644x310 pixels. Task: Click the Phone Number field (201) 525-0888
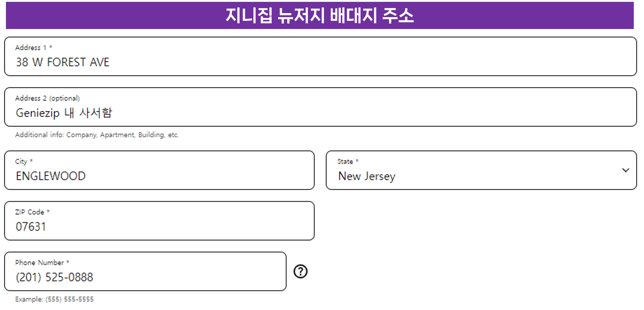click(x=145, y=271)
